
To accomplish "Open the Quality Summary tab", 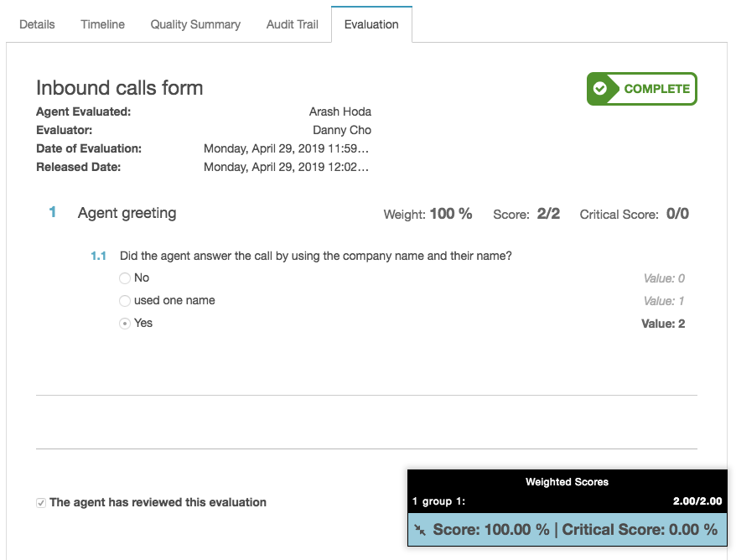I will 195,24.
